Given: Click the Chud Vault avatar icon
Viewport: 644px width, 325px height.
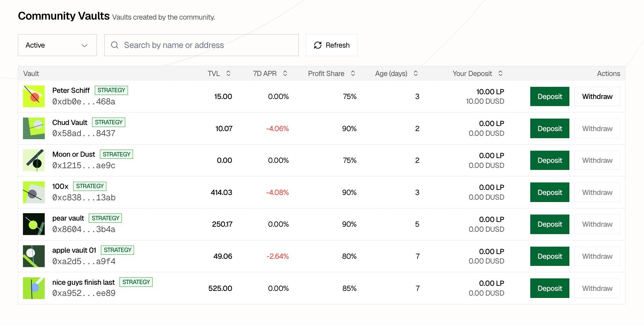Looking at the screenshot, I should point(34,128).
